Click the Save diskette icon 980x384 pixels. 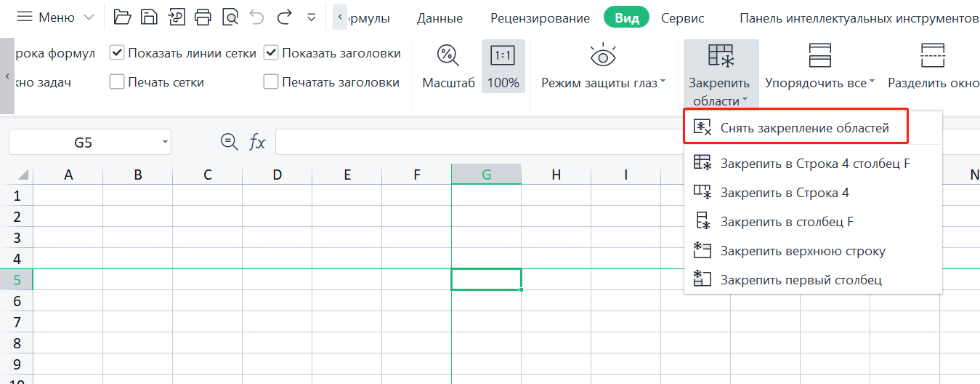click(149, 17)
